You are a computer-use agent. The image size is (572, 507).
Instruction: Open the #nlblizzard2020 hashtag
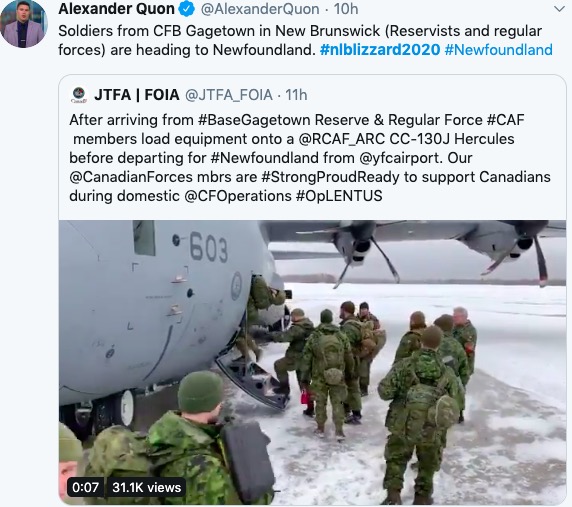[x=380, y=50]
